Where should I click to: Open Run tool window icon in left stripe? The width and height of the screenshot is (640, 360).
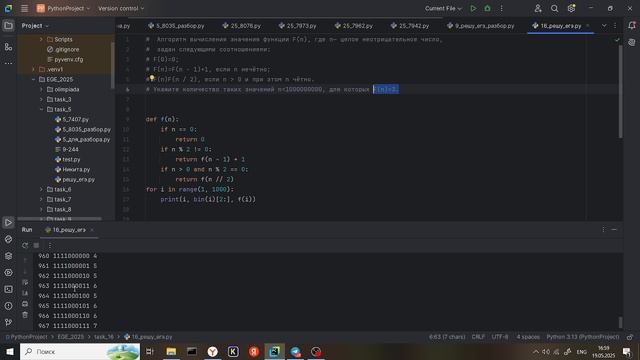tap(8, 222)
